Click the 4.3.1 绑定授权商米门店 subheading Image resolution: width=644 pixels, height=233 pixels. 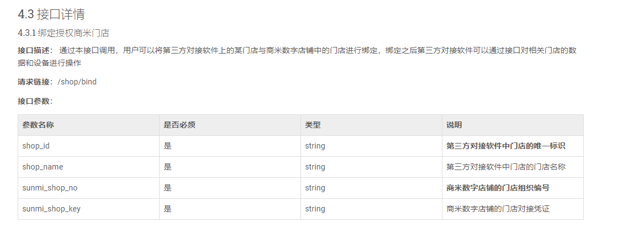point(64,33)
